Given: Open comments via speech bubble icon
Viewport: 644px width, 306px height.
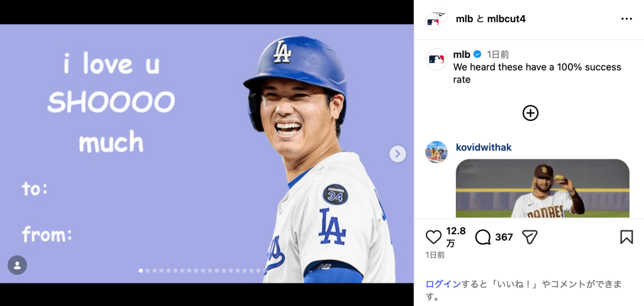Looking at the screenshot, I should pos(482,237).
